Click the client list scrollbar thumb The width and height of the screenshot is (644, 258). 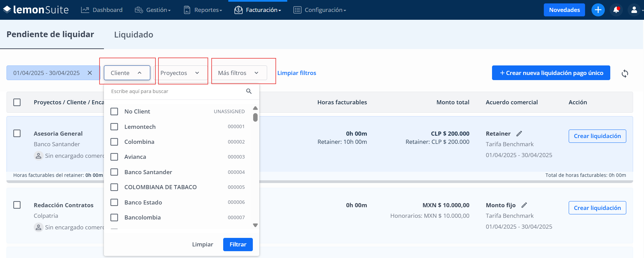pos(255,118)
